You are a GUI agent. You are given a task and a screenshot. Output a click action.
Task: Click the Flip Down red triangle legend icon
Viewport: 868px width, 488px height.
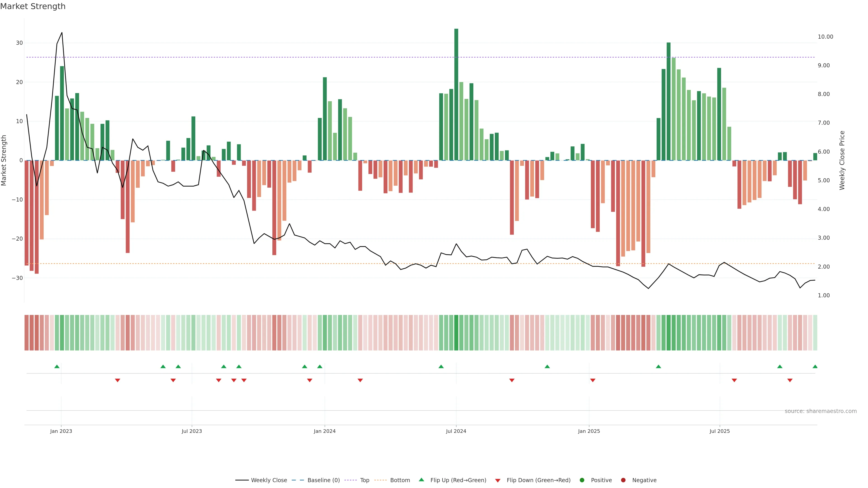click(498, 481)
